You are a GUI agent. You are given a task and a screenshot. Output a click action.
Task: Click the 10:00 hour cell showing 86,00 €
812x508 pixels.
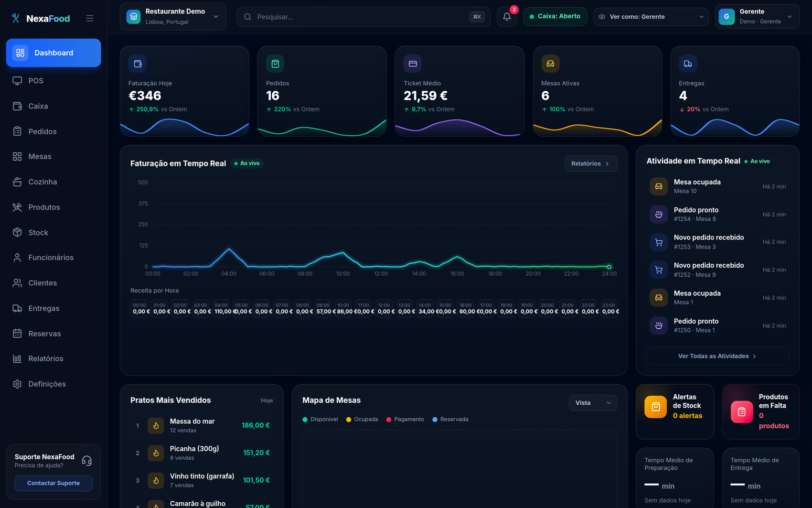[343, 308]
